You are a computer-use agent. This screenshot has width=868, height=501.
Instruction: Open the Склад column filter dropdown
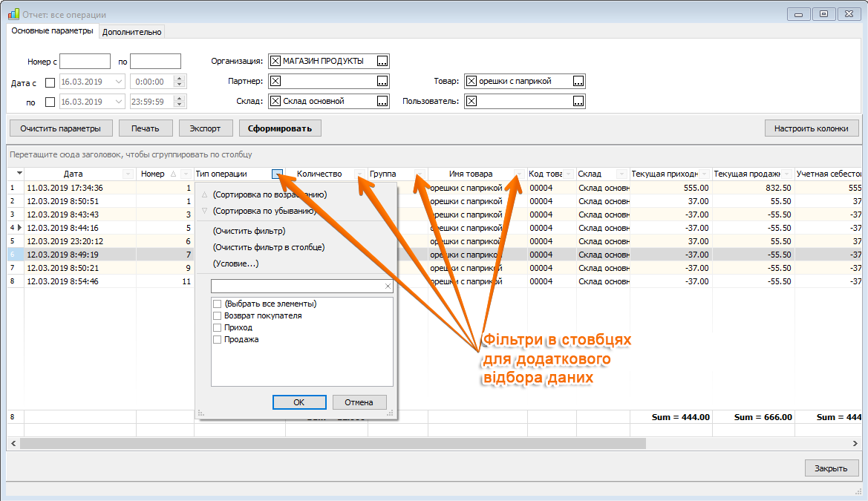pos(621,174)
